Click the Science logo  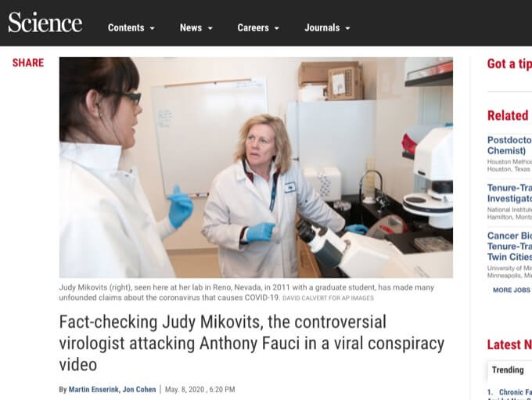tap(45, 23)
